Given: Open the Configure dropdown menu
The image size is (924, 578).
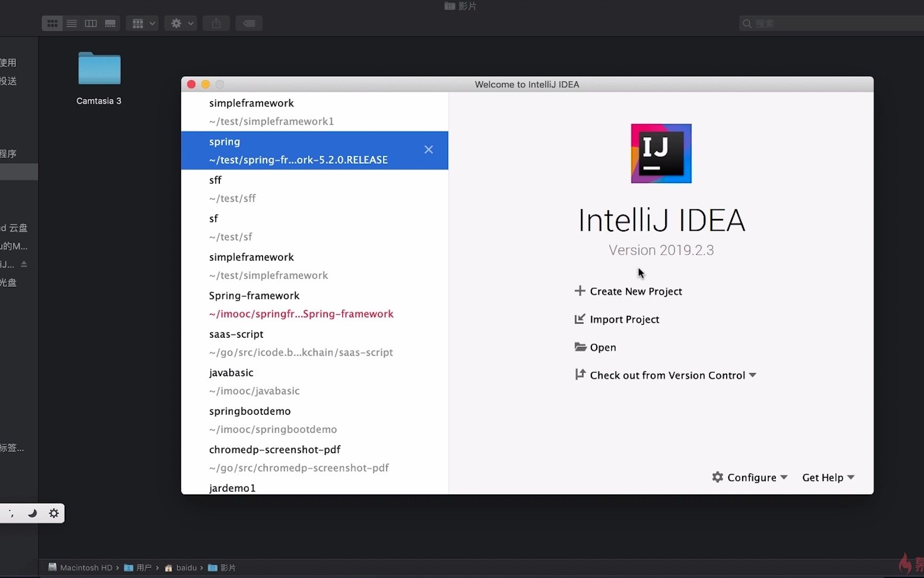Looking at the screenshot, I should 750,477.
